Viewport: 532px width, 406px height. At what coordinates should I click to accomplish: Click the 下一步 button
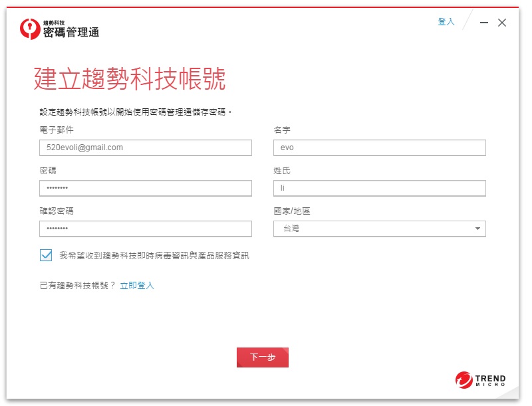[263, 357]
